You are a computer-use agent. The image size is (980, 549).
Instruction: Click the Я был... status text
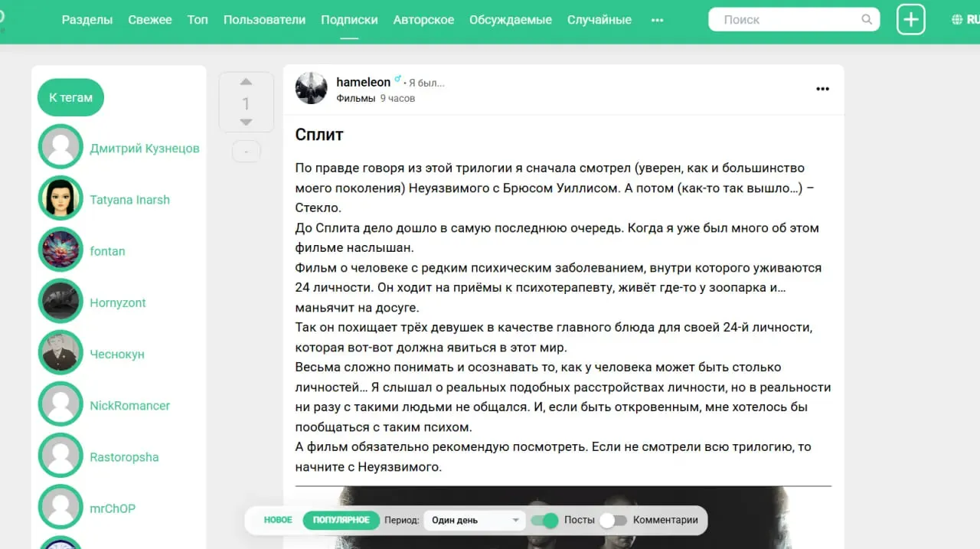[x=426, y=83]
